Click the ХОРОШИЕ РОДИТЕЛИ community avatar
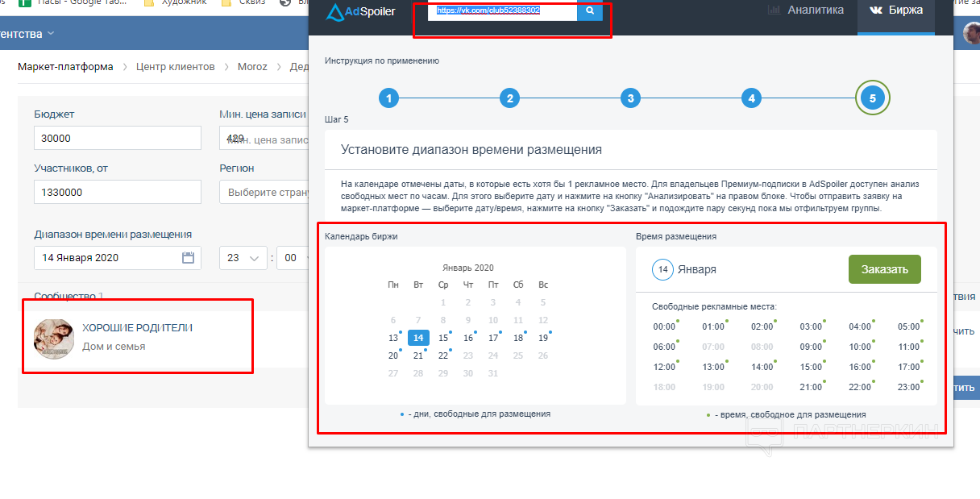The image size is (980, 499). click(54, 338)
